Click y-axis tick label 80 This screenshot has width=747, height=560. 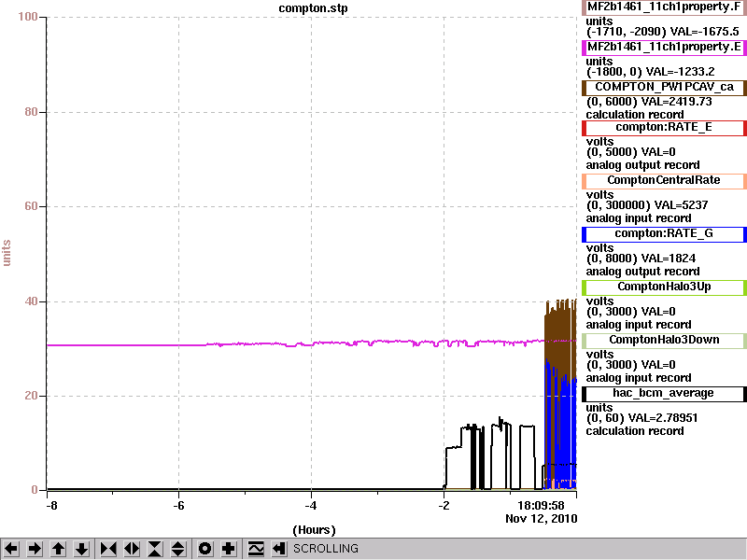pos(31,112)
